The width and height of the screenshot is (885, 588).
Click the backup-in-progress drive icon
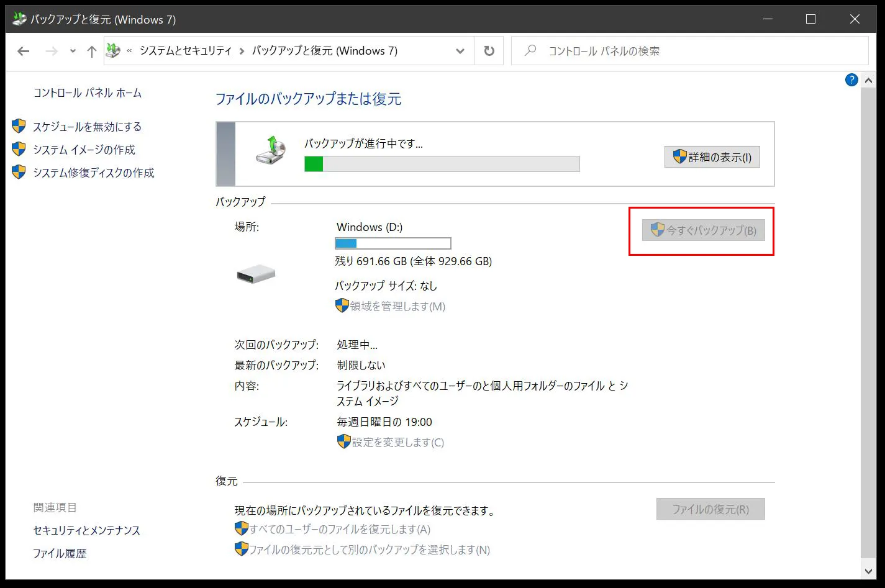click(271, 150)
